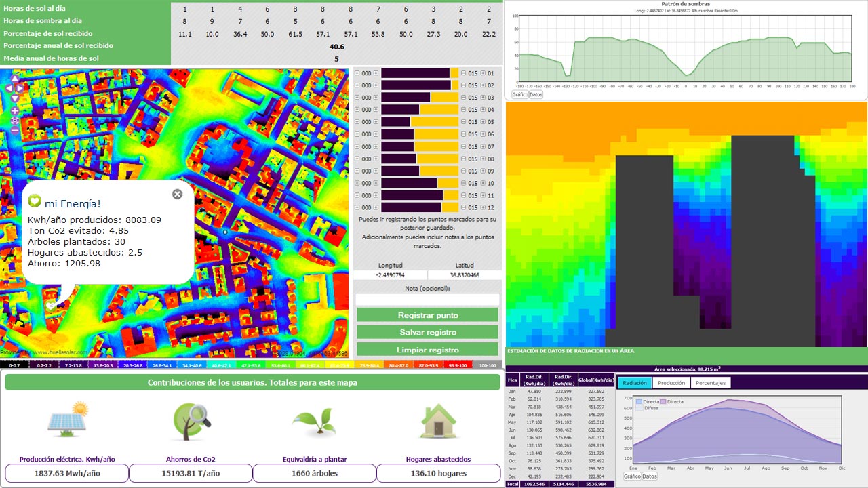Decrease the left value for month 12
Viewport: 868px width, 488px height.
pyautogui.click(x=357, y=207)
